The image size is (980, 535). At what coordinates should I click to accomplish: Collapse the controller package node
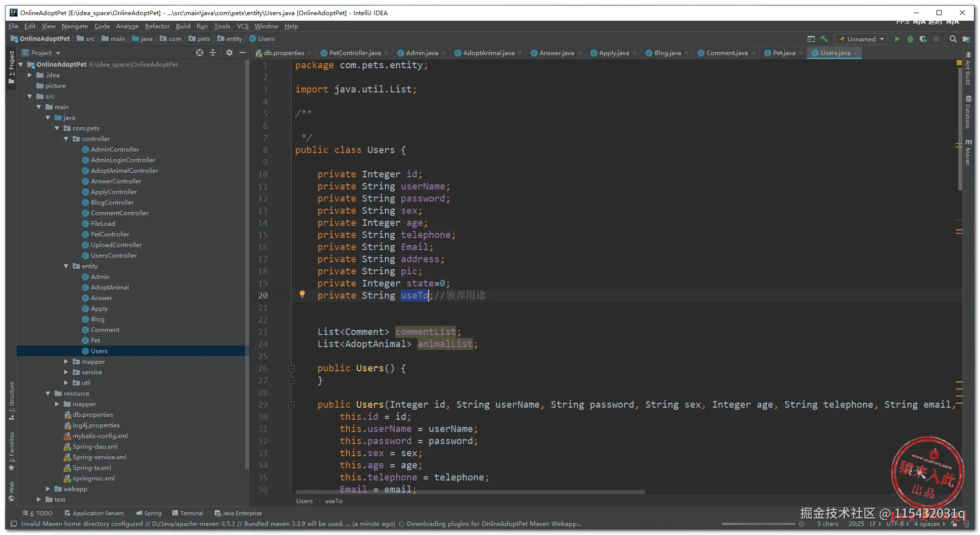coord(66,139)
